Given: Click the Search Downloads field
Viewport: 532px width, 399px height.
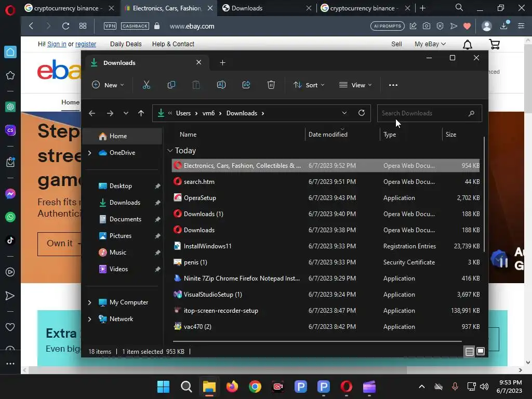Looking at the screenshot, I should [429, 113].
